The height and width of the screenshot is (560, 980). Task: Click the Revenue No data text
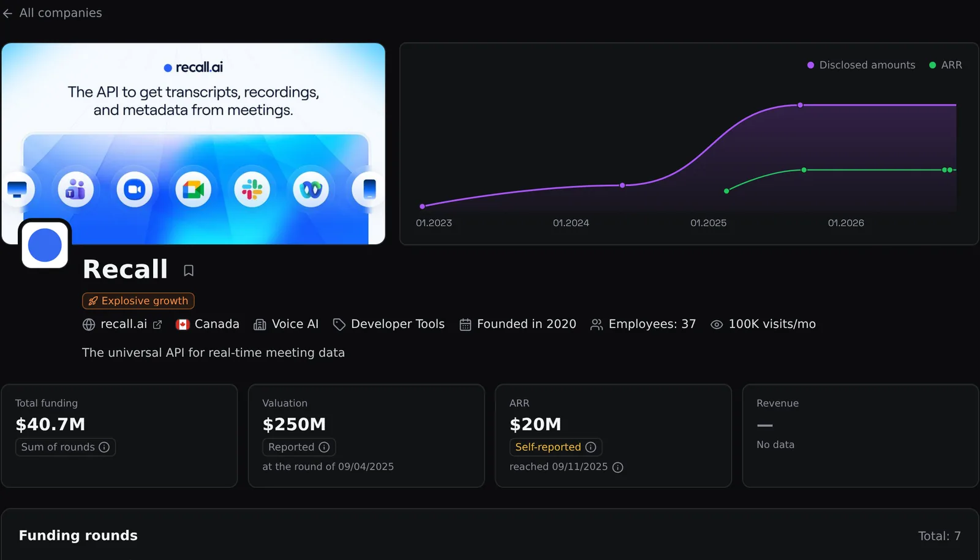coord(775,444)
